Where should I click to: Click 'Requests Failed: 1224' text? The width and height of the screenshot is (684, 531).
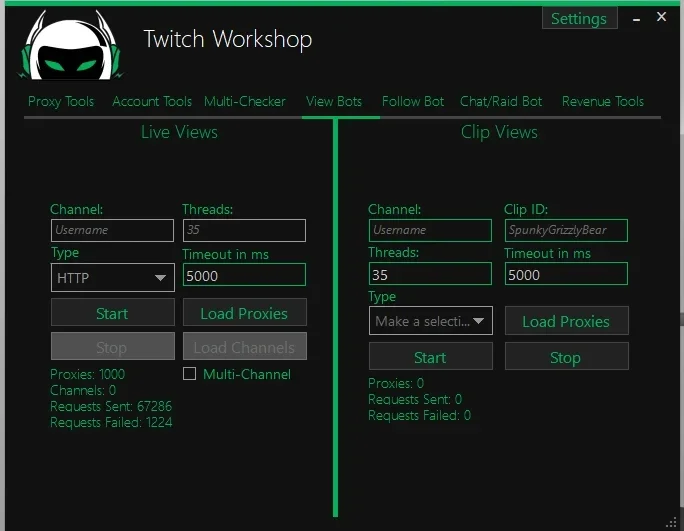click(111, 422)
